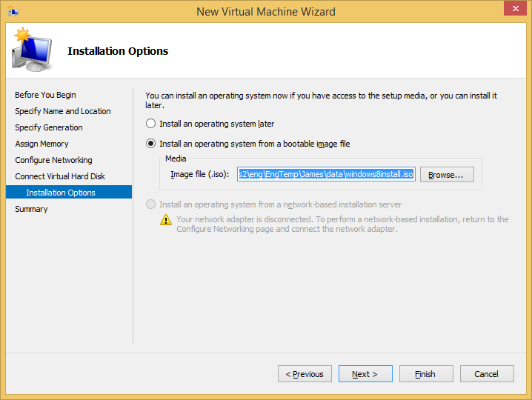This screenshot has width=532, height=400.
Task: Click the Image file (.iso) path field
Action: 326,175
